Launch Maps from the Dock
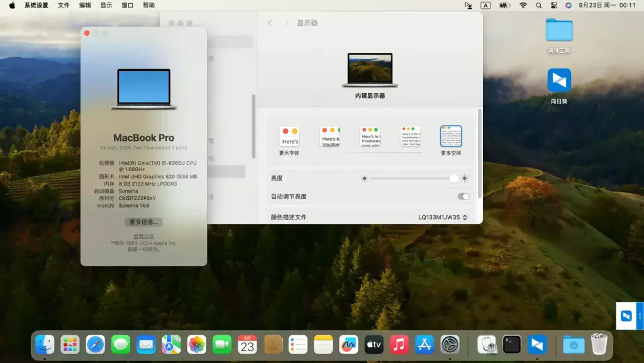644x363 pixels. pyautogui.click(x=171, y=344)
